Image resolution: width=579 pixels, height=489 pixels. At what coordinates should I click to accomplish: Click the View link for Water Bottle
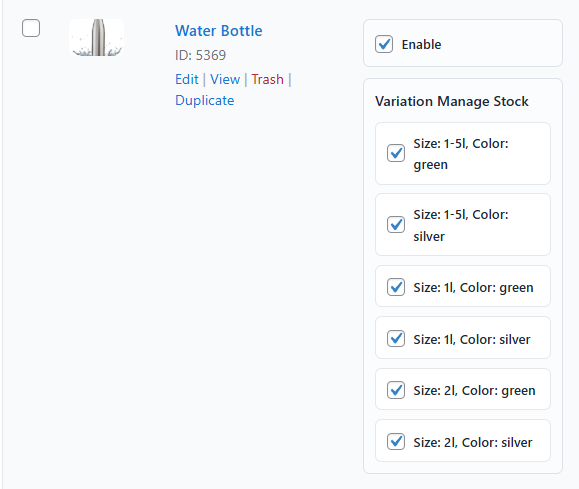(x=225, y=79)
